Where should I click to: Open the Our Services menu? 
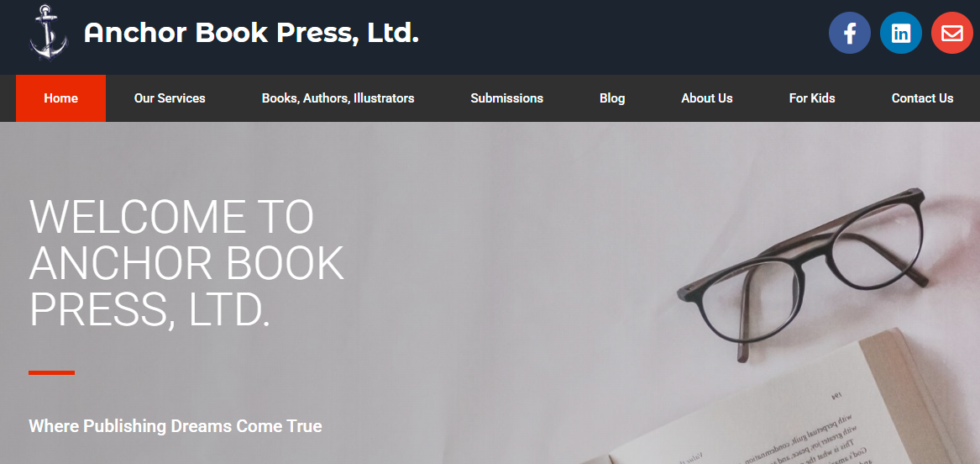170,98
